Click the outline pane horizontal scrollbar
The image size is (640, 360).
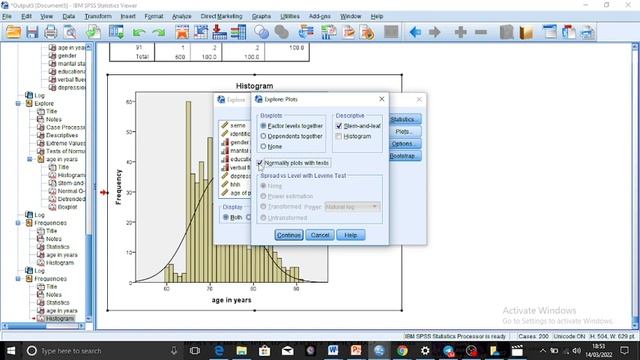(43, 326)
